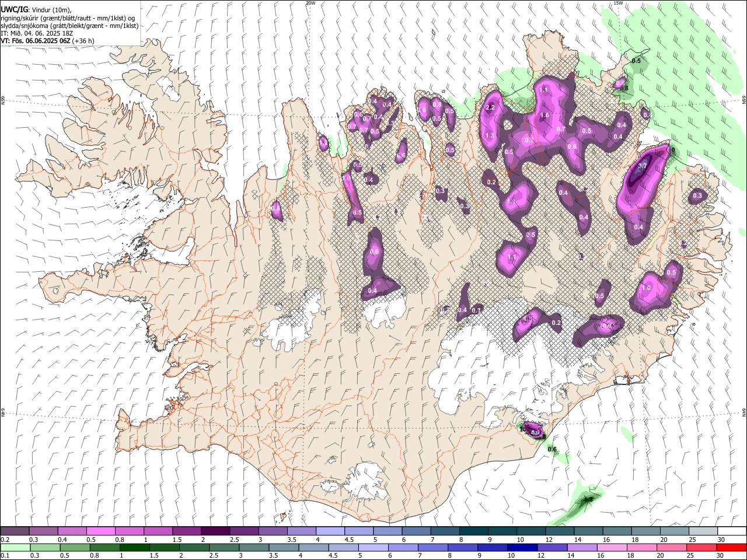
Task: Click the 'UWC/IG' title text
Action: [x=15, y=9]
